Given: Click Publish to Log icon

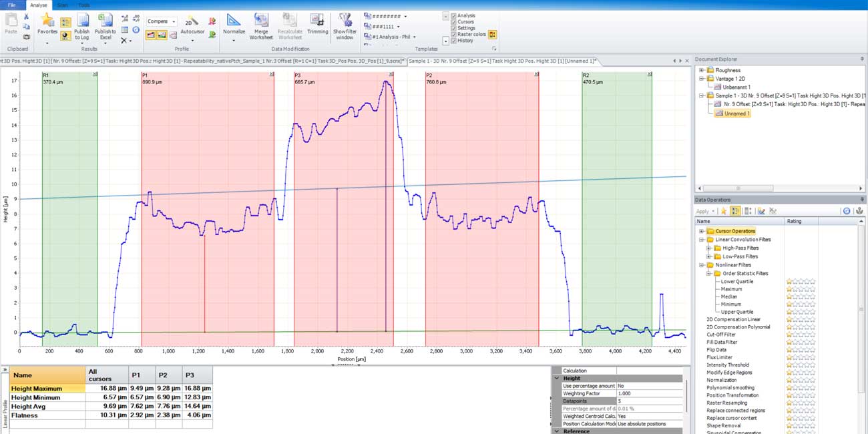Looking at the screenshot, I should [x=82, y=21].
